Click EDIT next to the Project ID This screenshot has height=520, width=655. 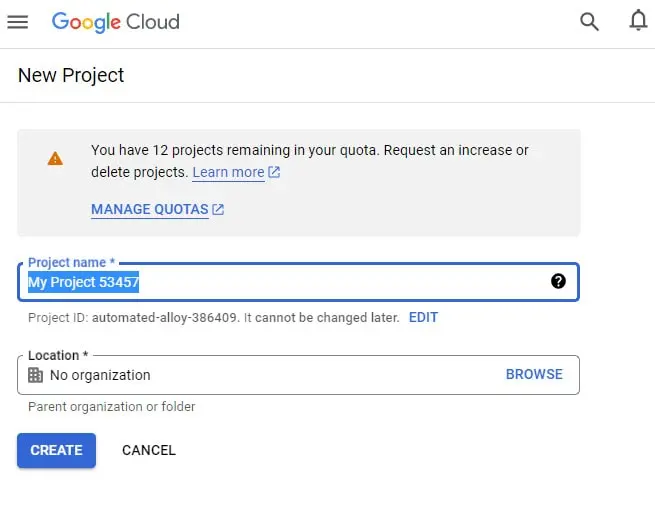423,317
